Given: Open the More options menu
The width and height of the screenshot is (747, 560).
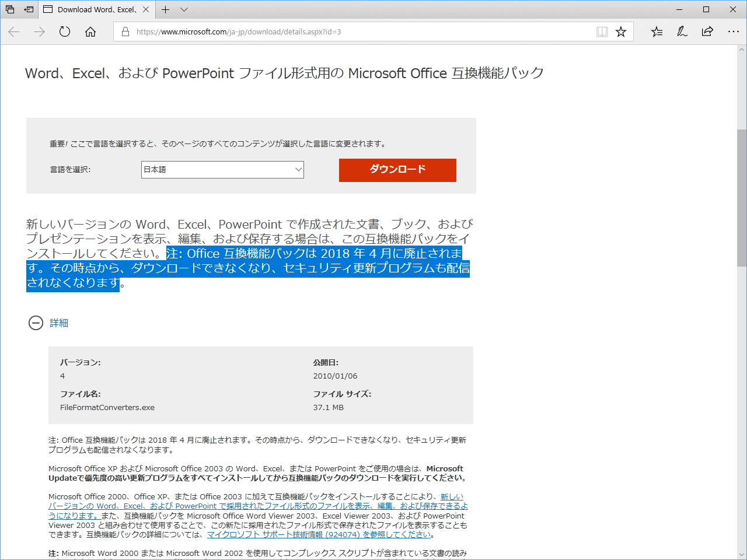Looking at the screenshot, I should click(x=734, y=32).
